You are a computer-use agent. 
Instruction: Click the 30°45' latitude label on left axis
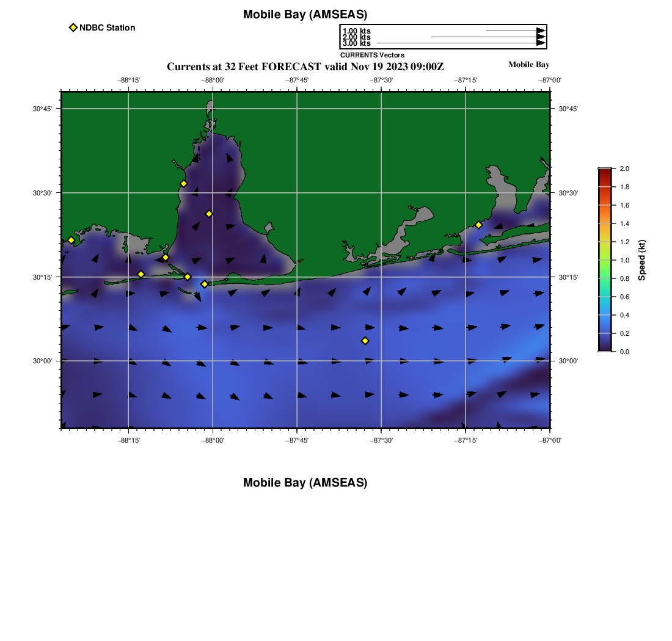[42, 109]
